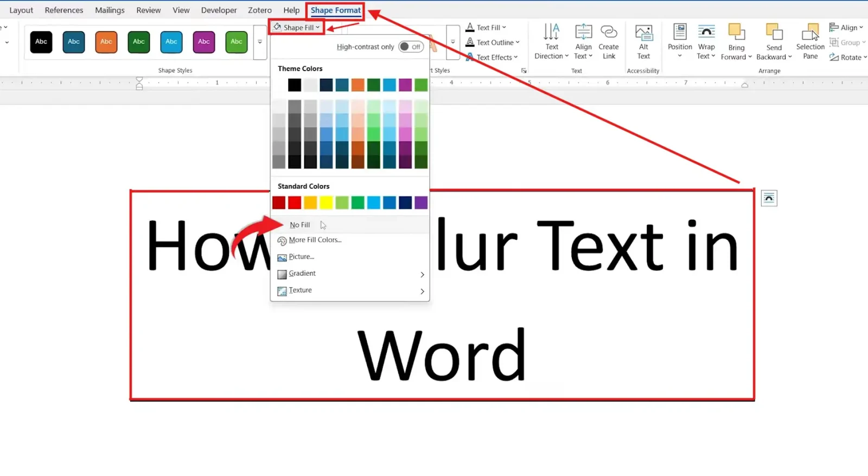
Task: Pick standard light green swatch
Action: tap(342, 202)
